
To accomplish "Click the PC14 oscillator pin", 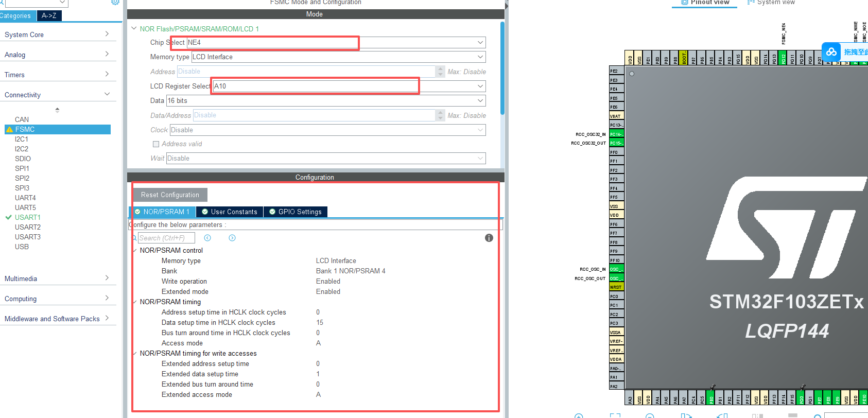I will [x=616, y=134].
